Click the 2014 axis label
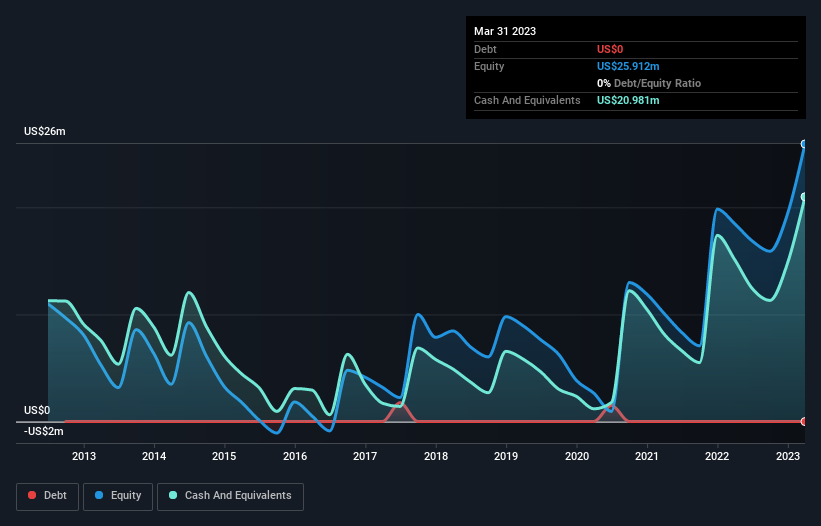This screenshot has width=821, height=526. (154, 456)
